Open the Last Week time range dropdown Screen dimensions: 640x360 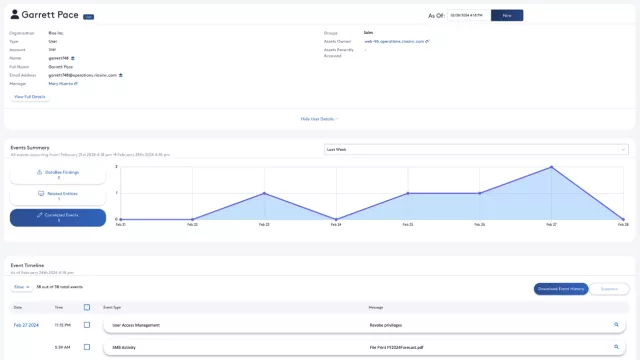click(x=476, y=149)
